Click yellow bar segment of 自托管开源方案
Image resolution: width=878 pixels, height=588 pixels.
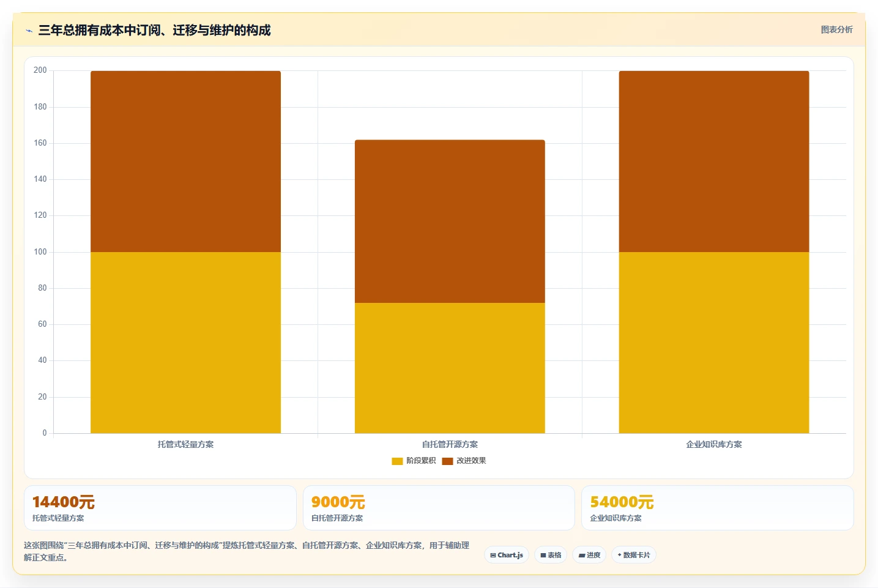coord(450,368)
